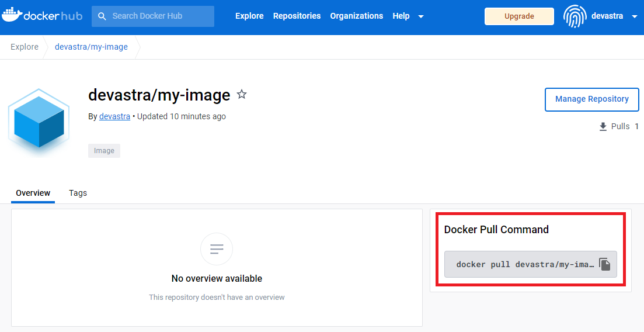Image resolution: width=644 pixels, height=332 pixels.
Task: Focus the Search Docker Hub field
Action: tap(153, 16)
